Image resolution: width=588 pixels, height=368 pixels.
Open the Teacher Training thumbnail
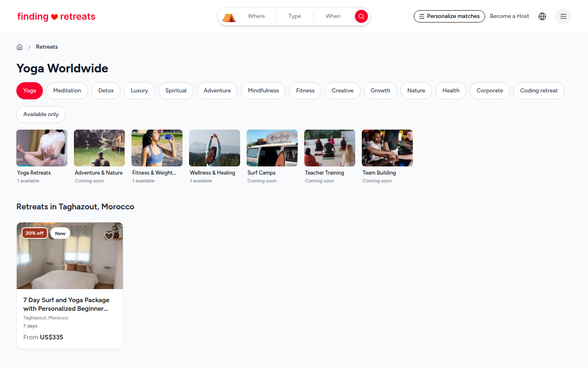pyautogui.click(x=330, y=148)
